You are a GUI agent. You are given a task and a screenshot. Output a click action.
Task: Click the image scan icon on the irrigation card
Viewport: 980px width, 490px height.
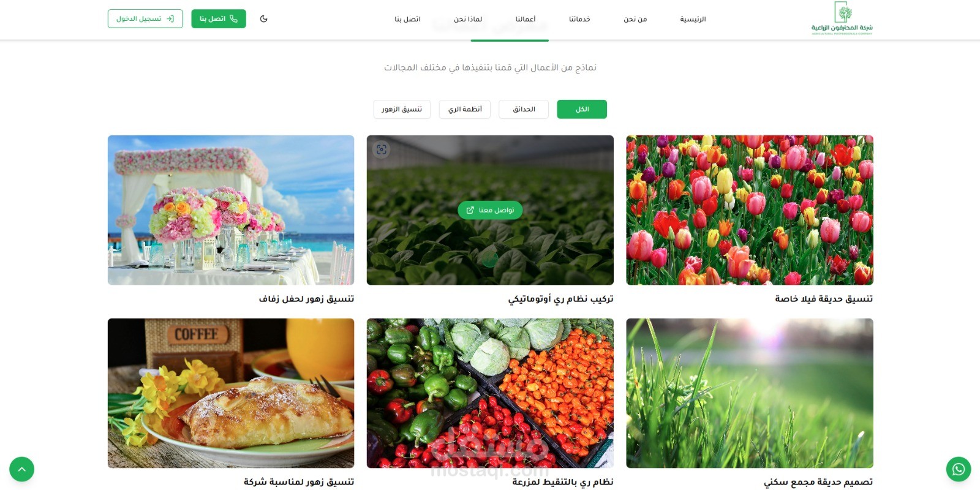click(381, 149)
